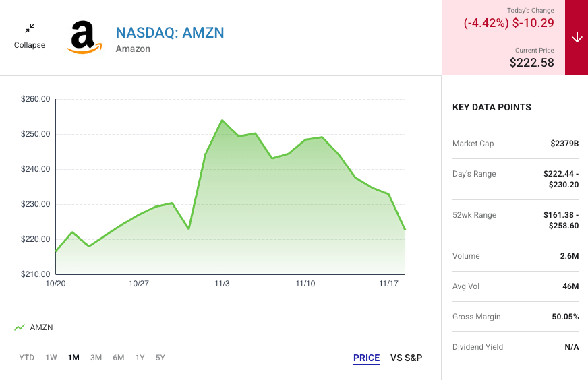588x380 pixels.
Task: Click the Market Cap data row
Action: click(515, 144)
